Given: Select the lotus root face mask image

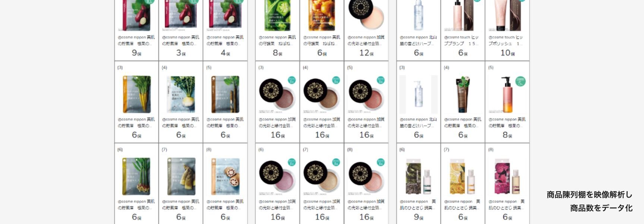Looking at the screenshot, I should point(225,177).
